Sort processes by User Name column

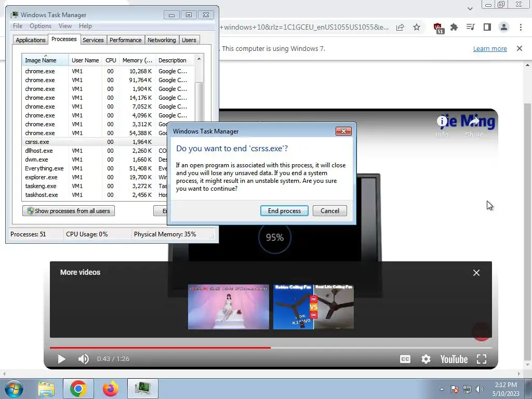85,60
